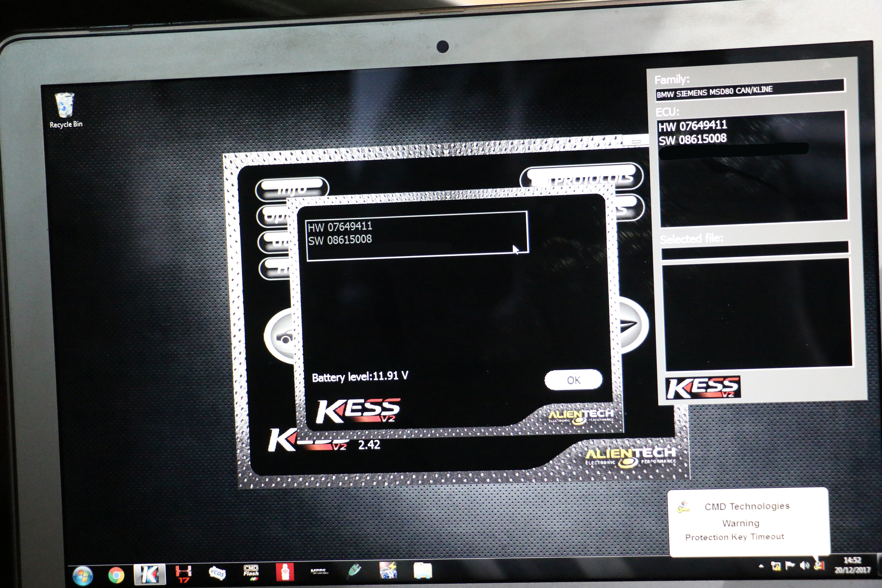Click the Family field showing BMW SIEMENS MSD80
882x588 pixels.
[750, 90]
